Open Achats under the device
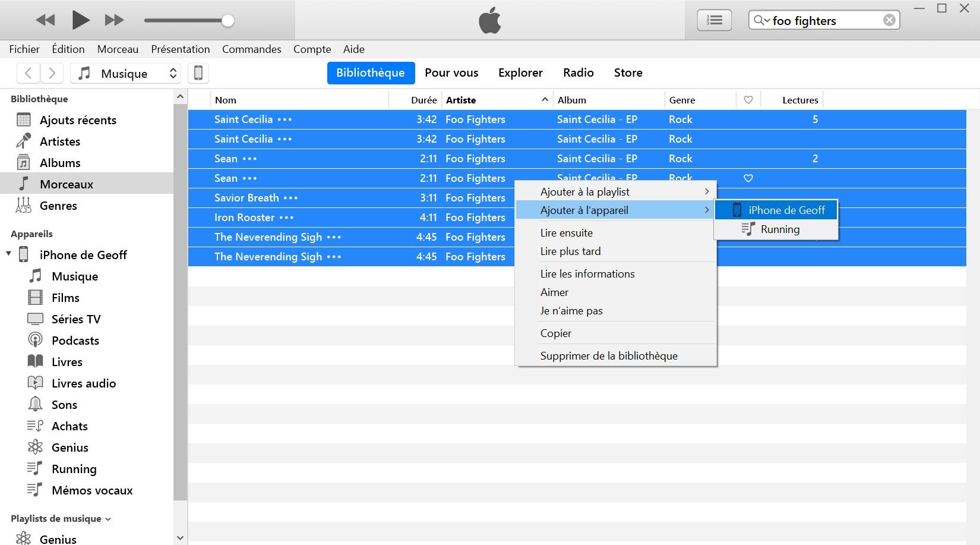The width and height of the screenshot is (980, 545). pyautogui.click(x=69, y=426)
